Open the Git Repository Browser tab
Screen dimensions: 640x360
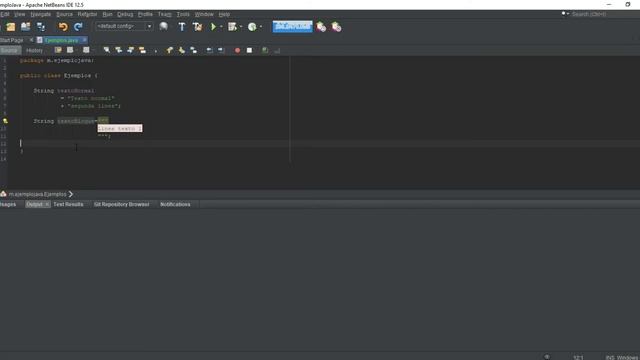(x=122, y=204)
